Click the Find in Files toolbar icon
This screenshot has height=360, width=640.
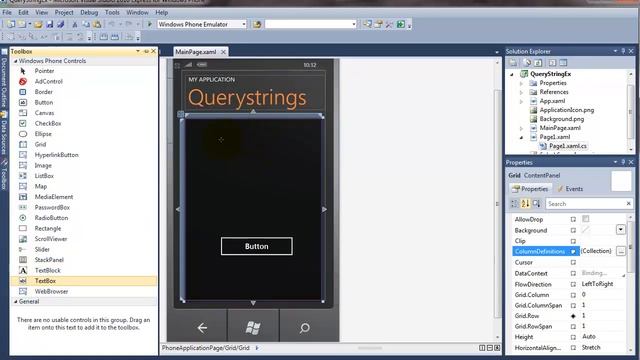[257, 24]
